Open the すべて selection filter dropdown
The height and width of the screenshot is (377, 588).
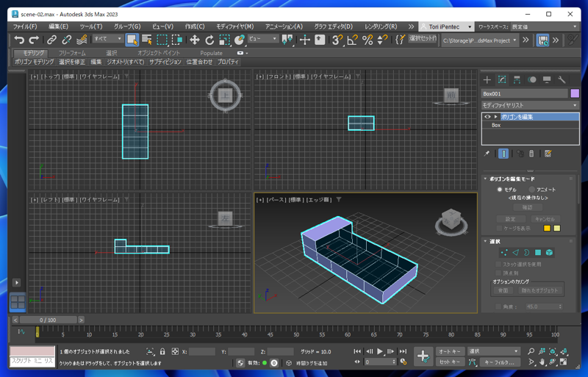click(x=108, y=39)
